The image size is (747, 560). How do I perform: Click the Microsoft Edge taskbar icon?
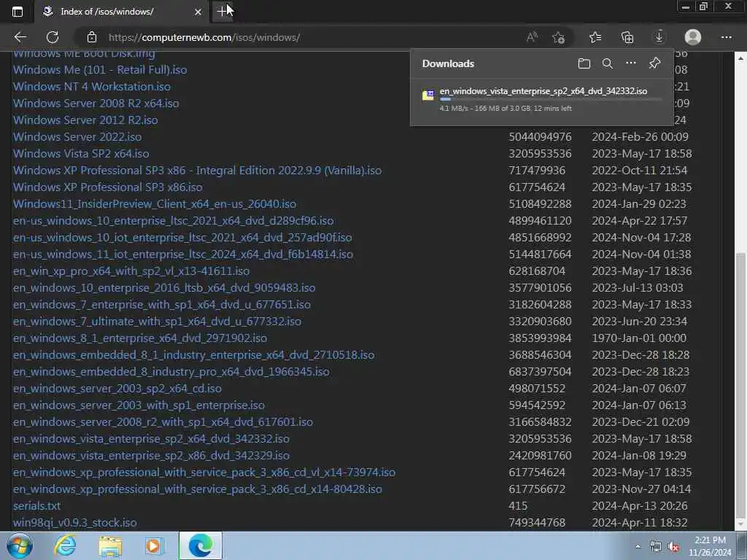(x=201, y=545)
